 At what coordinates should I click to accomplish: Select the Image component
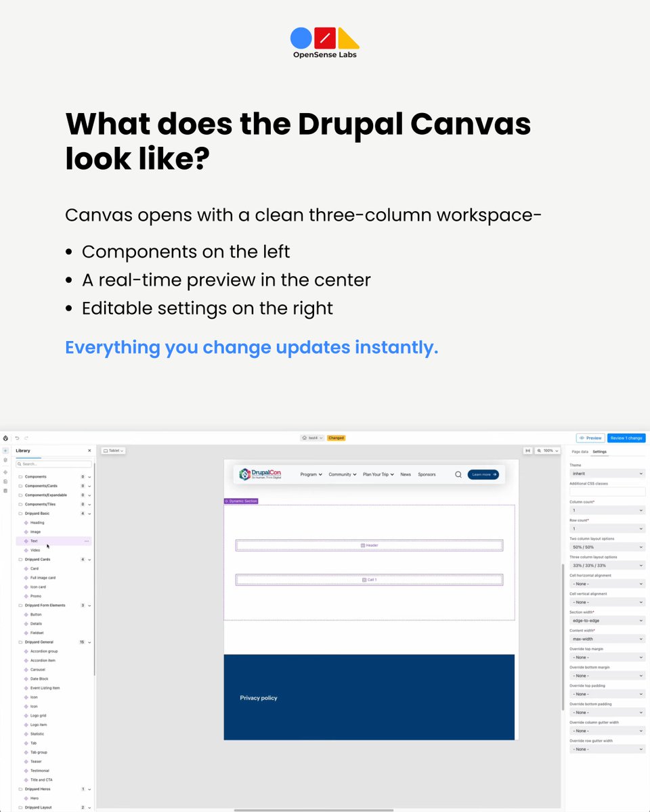(x=54, y=532)
